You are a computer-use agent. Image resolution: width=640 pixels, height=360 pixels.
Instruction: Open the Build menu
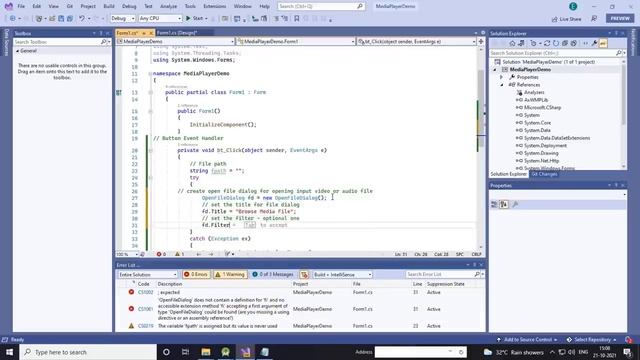click(x=109, y=7)
